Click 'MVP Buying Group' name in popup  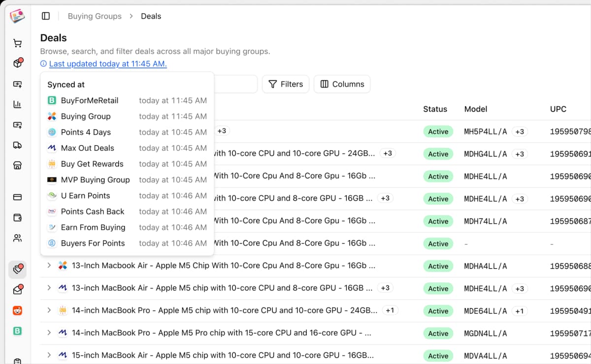tap(96, 180)
